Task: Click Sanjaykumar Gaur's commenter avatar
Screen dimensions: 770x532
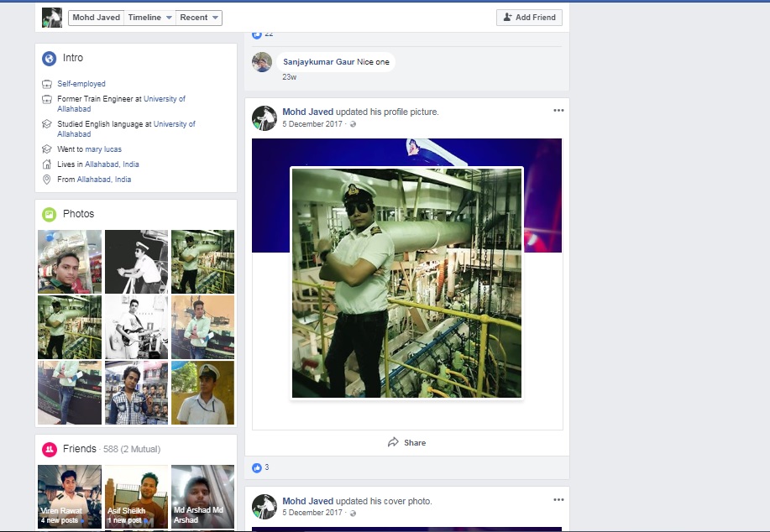Action: (x=262, y=62)
